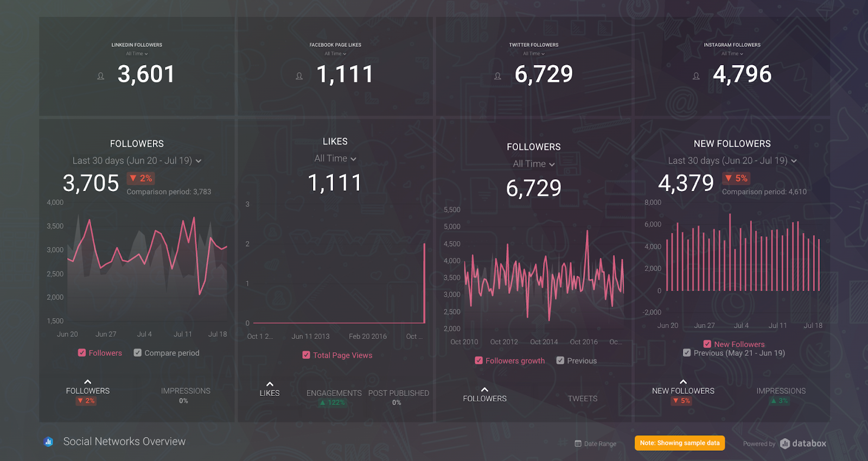Uncheck the Compare period checkbox
868x461 pixels.
(x=138, y=353)
